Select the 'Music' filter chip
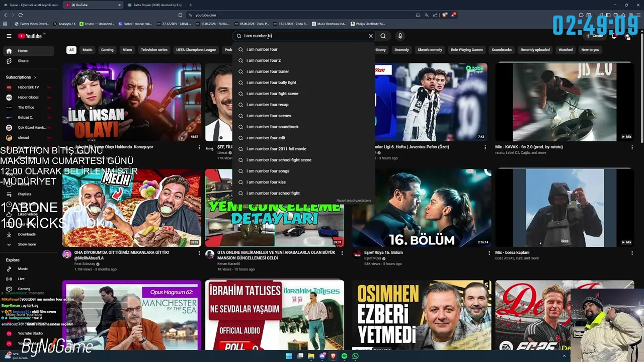 tap(88, 50)
